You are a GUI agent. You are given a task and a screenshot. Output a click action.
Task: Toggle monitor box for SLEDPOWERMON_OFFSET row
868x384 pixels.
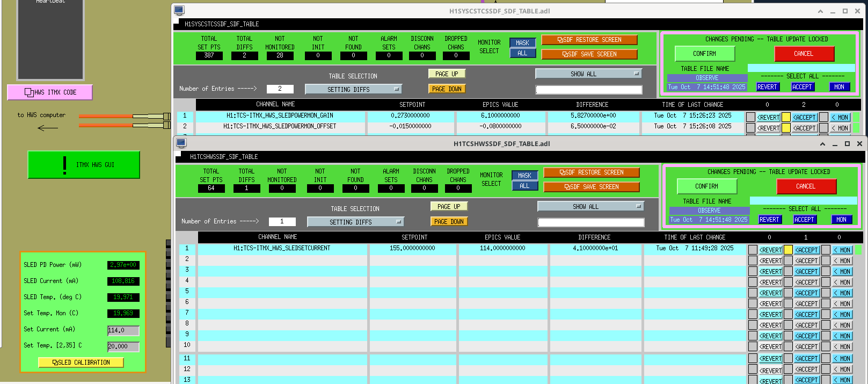(x=823, y=128)
